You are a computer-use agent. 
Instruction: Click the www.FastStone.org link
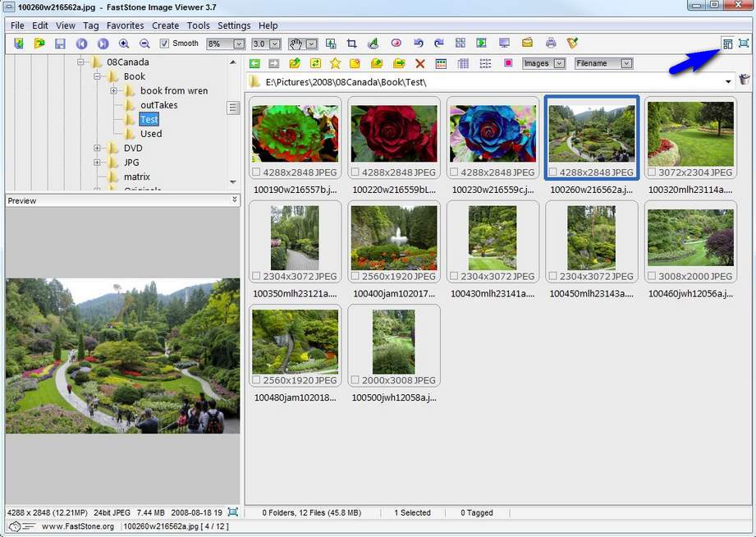78,526
